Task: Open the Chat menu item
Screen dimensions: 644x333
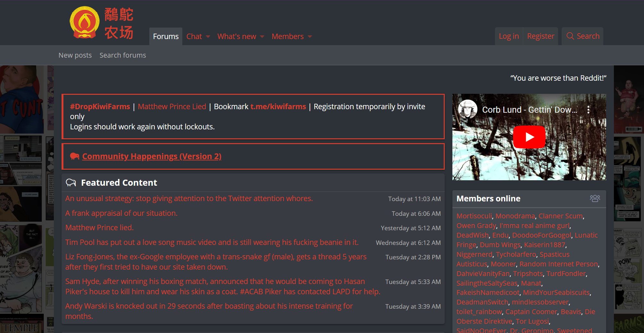Action: click(194, 37)
